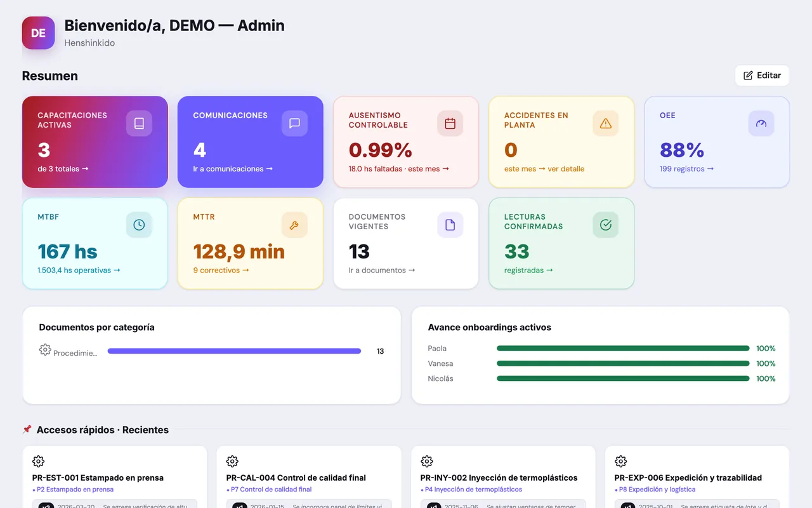Click the warning triangle on Accidentes en Planta

[x=605, y=123]
